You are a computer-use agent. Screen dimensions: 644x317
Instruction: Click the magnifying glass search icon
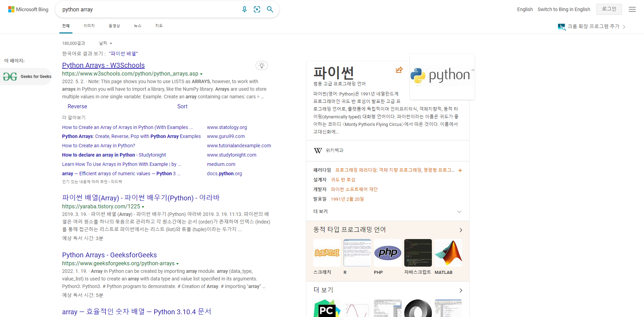click(270, 9)
